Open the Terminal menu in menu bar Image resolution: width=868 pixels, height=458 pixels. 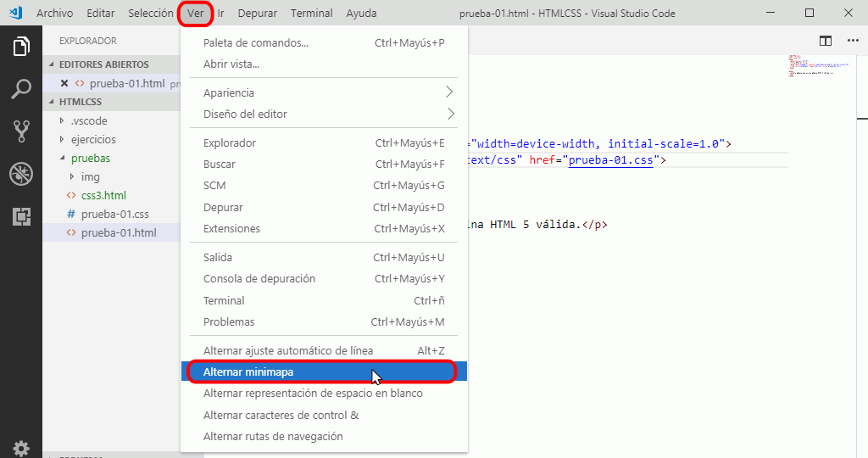tap(312, 13)
